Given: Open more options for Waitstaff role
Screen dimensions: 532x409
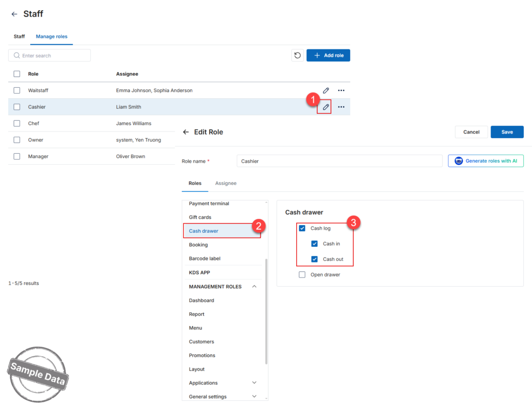Looking at the screenshot, I should point(341,90).
